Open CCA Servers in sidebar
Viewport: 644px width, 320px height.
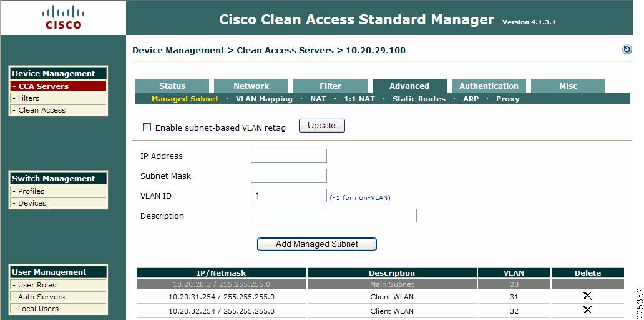[x=58, y=86]
